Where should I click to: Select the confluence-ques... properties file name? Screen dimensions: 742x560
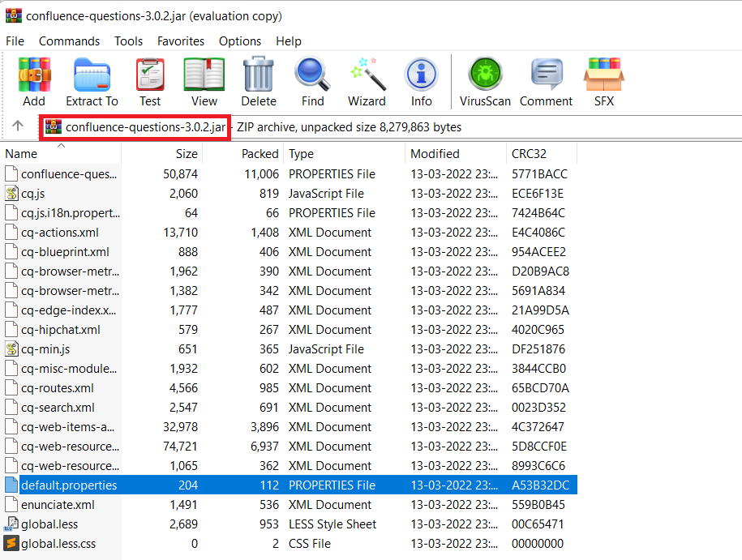[69, 174]
